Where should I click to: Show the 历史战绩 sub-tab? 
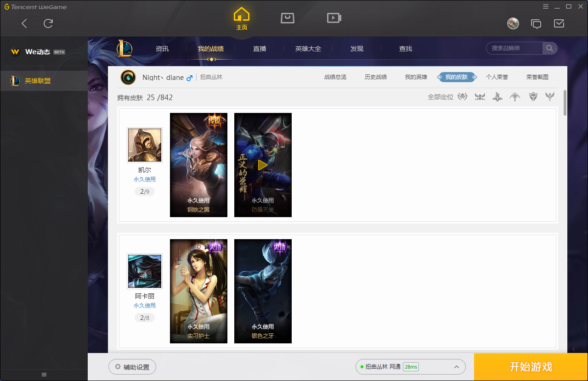[x=376, y=77]
